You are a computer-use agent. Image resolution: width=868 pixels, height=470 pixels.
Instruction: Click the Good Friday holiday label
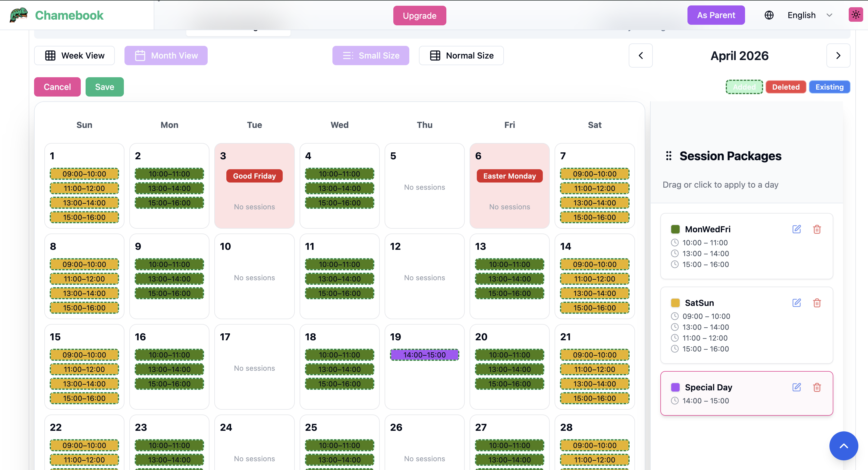(254, 176)
